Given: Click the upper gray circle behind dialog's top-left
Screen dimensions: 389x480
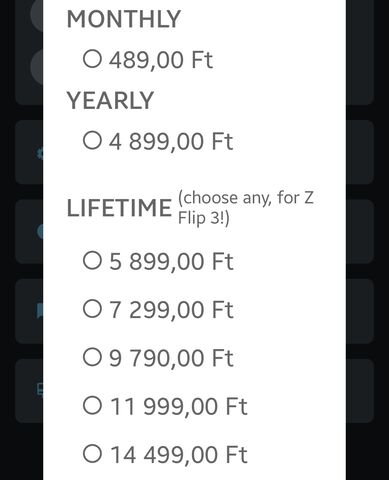Looking at the screenshot, I should [37, 14].
